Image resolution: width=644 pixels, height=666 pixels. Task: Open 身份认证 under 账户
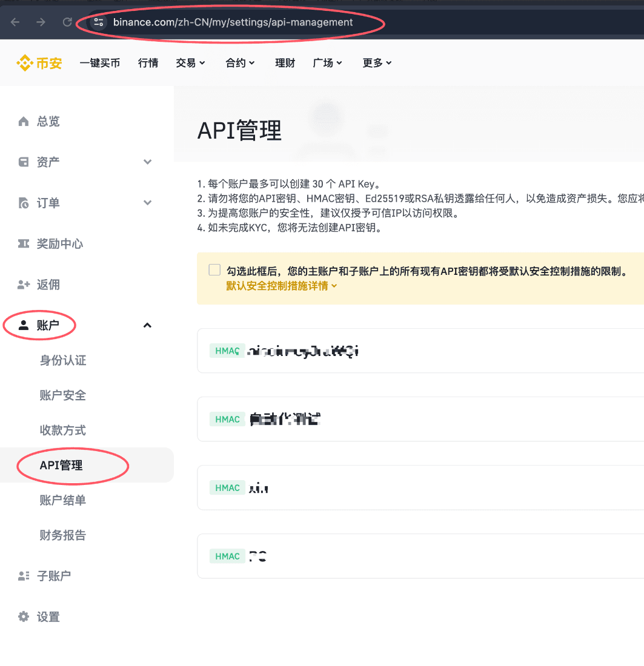click(63, 361)
